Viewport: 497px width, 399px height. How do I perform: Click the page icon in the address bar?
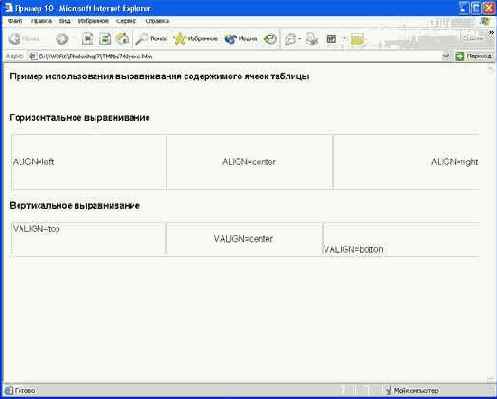pos(33,56)
